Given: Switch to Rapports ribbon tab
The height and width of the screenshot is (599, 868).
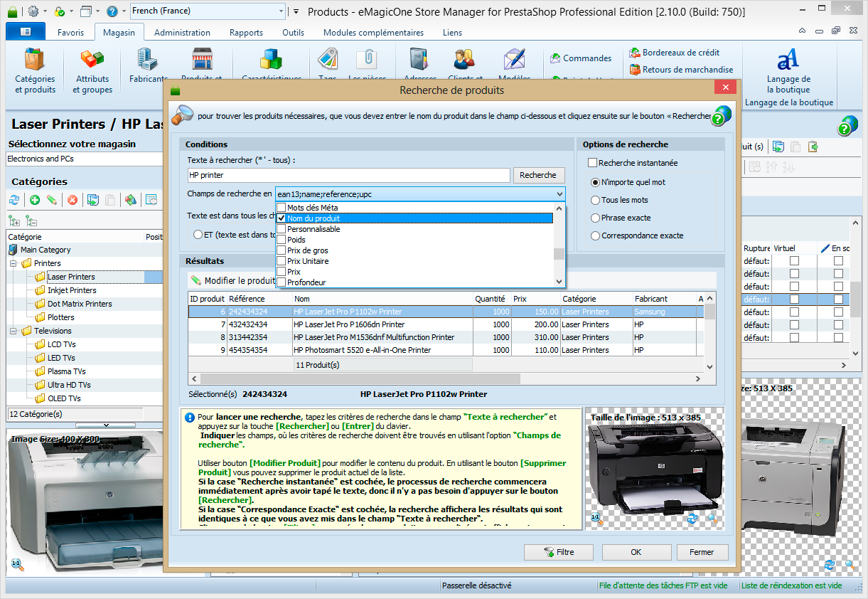Looking at the screenshot, I should (x=246, y=32).
